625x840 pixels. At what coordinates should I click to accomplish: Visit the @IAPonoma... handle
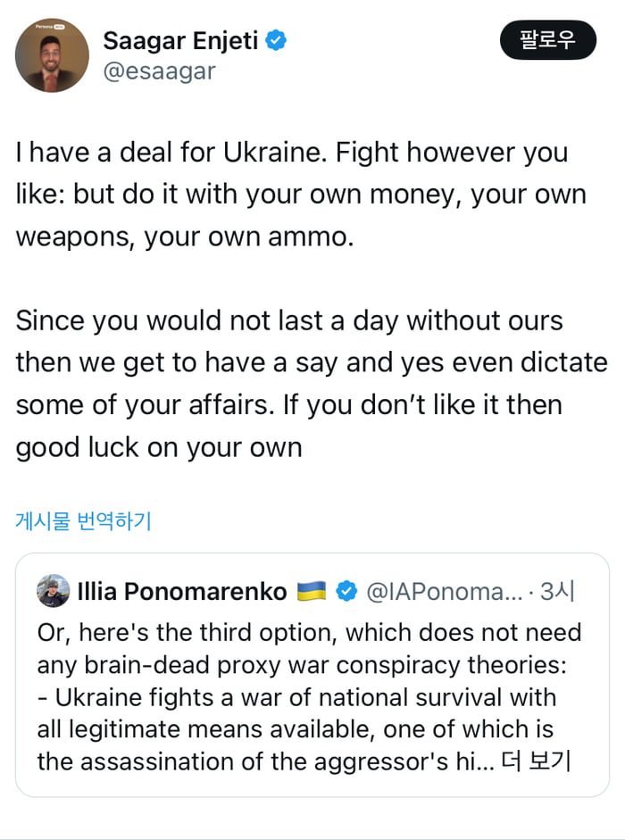(x=445, y=591)
